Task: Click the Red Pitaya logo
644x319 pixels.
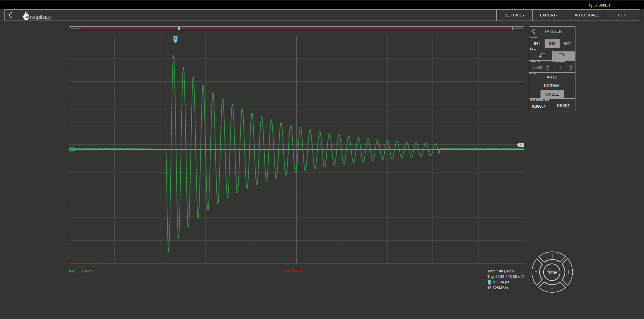Action: click(37, 16)
